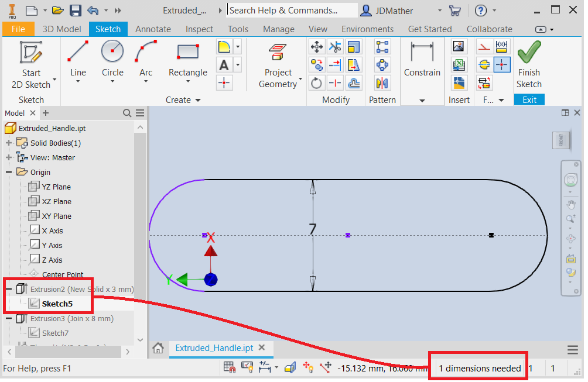Open the File menu tab
This screenshot has width=588, height=382.
[18, 29]
